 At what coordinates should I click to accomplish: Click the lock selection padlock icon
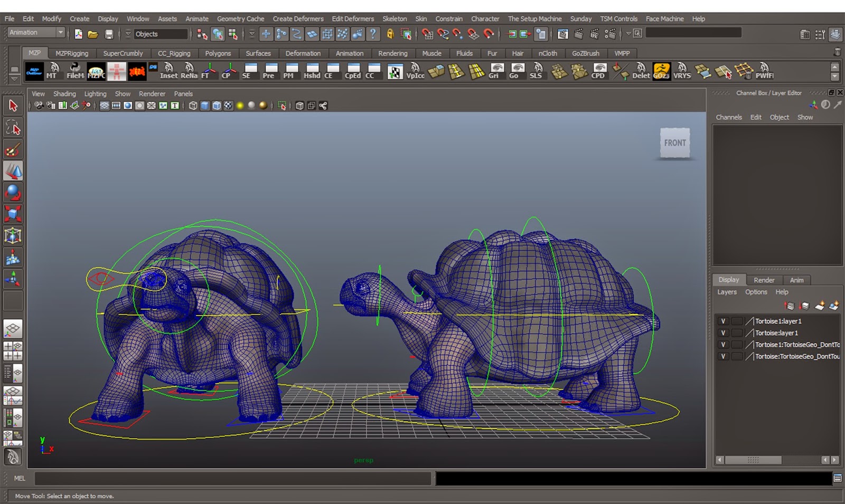click(390, 34)
